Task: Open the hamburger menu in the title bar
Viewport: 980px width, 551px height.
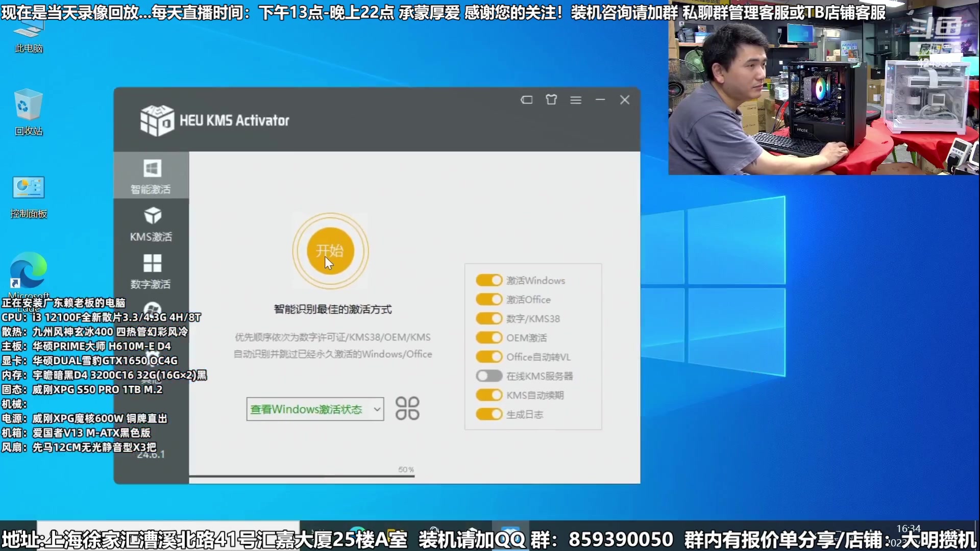Action: pos(576,100)
